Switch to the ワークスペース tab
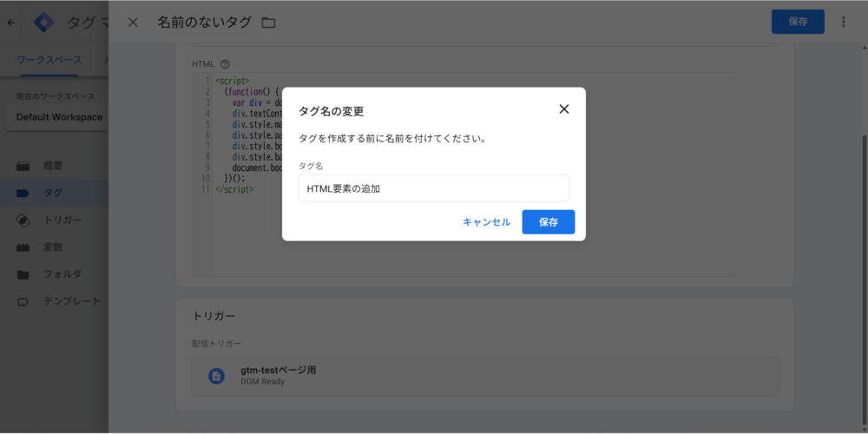The height and width of the screenshot is (434, 868). 49,60
